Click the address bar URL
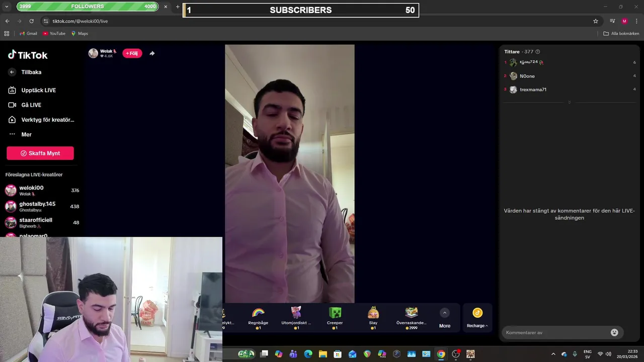Viewport: 644px width, 362px height. pos(80,21)
